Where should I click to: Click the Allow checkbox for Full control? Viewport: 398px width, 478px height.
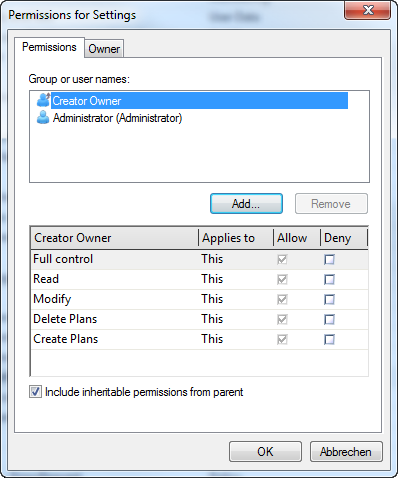(282, 259)
